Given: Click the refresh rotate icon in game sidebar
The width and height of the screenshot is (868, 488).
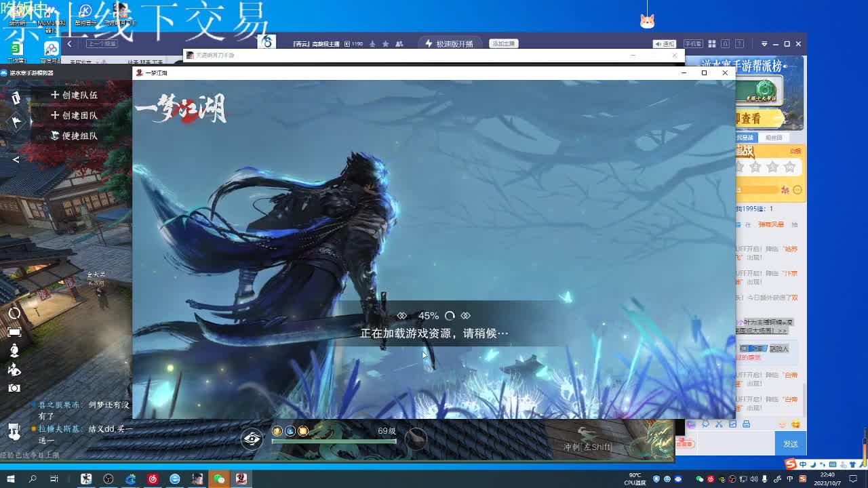Looking at the screenshot, I should pyautogui.click(x=14, y=314).
